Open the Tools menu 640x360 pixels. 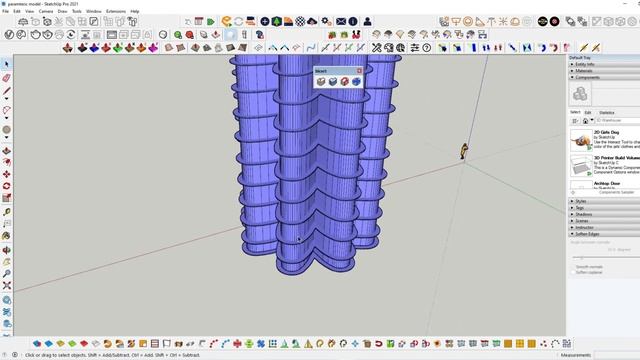pos(77,11)
